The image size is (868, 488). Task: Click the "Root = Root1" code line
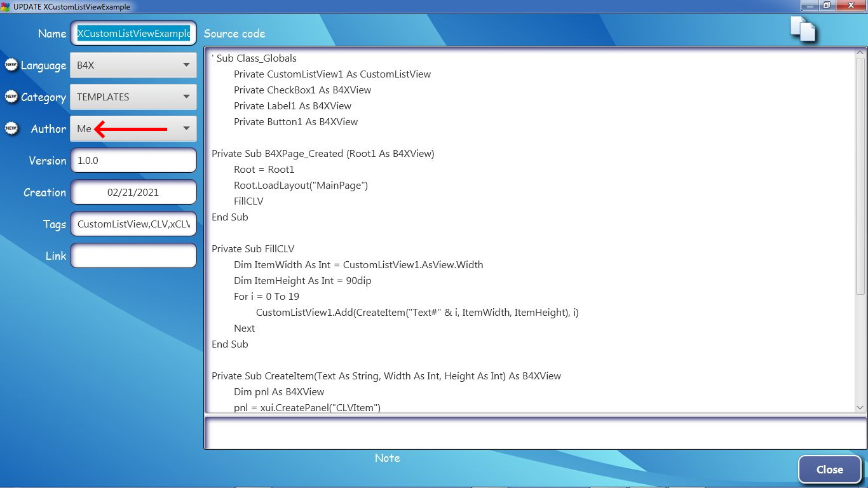coord(264,170)
